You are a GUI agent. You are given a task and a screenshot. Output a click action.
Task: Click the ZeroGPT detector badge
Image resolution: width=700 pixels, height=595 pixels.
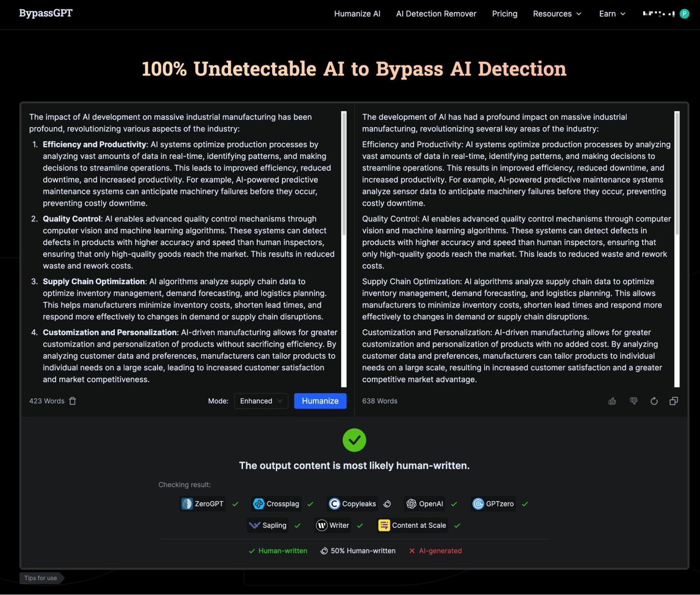pos(203,504)
